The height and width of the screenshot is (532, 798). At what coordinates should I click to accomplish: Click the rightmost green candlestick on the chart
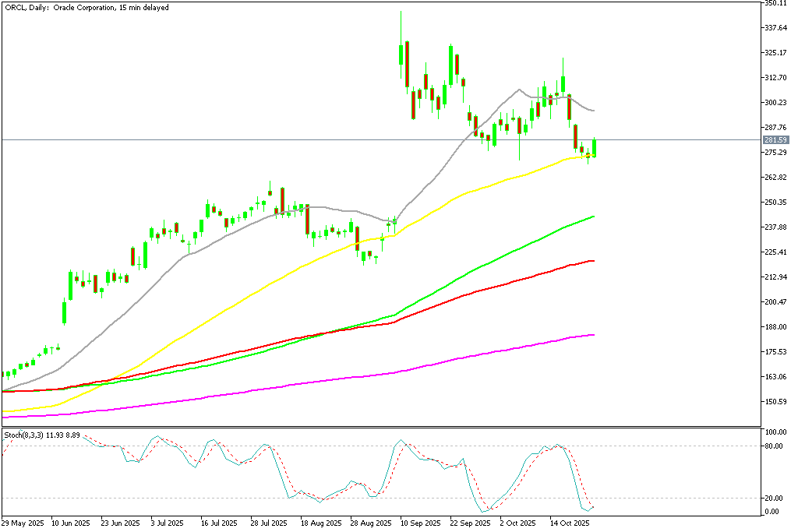click(595, 148)
